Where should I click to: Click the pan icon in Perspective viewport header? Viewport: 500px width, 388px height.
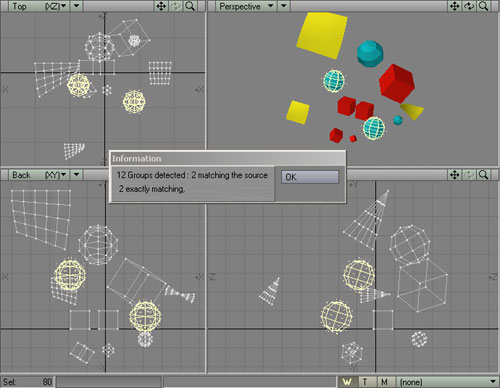coord(455,6)
